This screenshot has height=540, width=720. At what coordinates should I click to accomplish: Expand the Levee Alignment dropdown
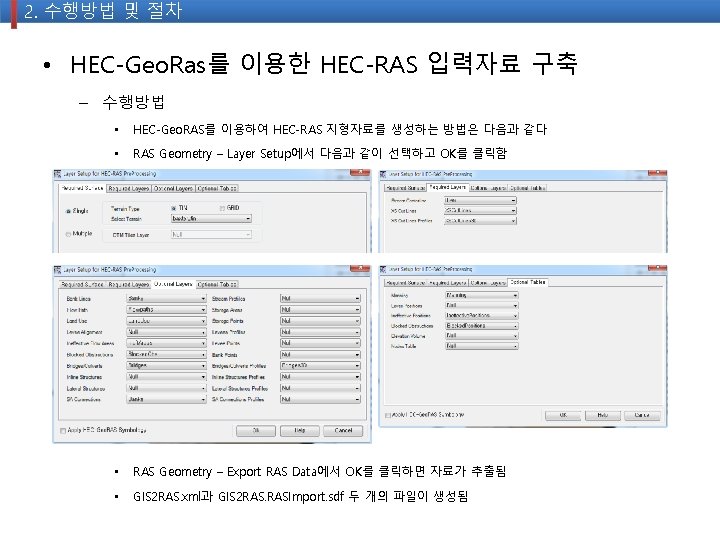coord(166,332)
